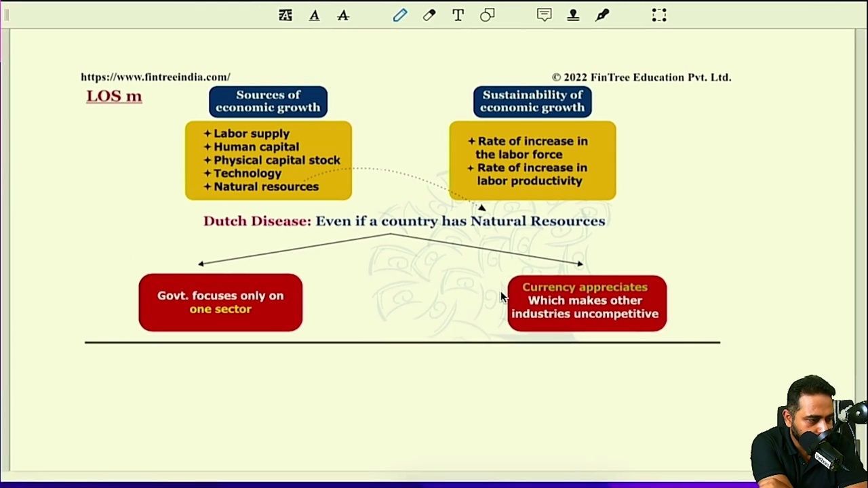Image resolution: width=868 pixels, height=488 pixels.
Task: Click 'Sustainability of economic growth' header box
Action: coord(532,101)
